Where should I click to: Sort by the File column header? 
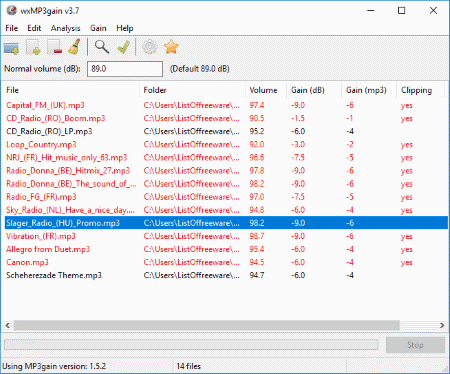[x=72, y=90]
